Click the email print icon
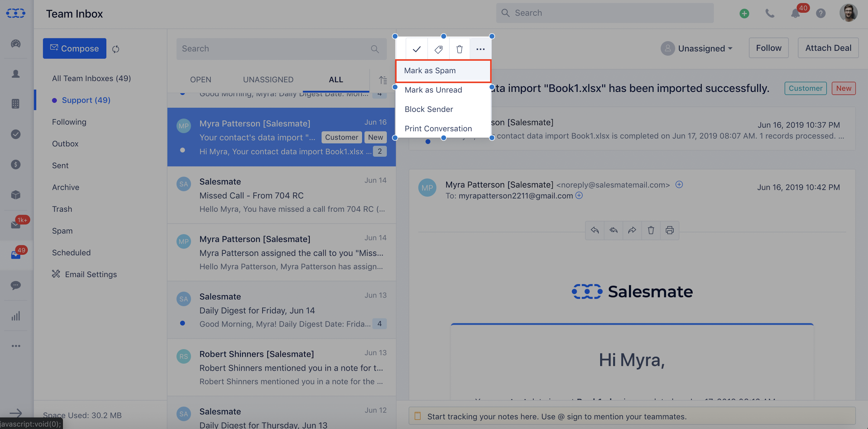868x429 pixels. (x=669, y=230)
